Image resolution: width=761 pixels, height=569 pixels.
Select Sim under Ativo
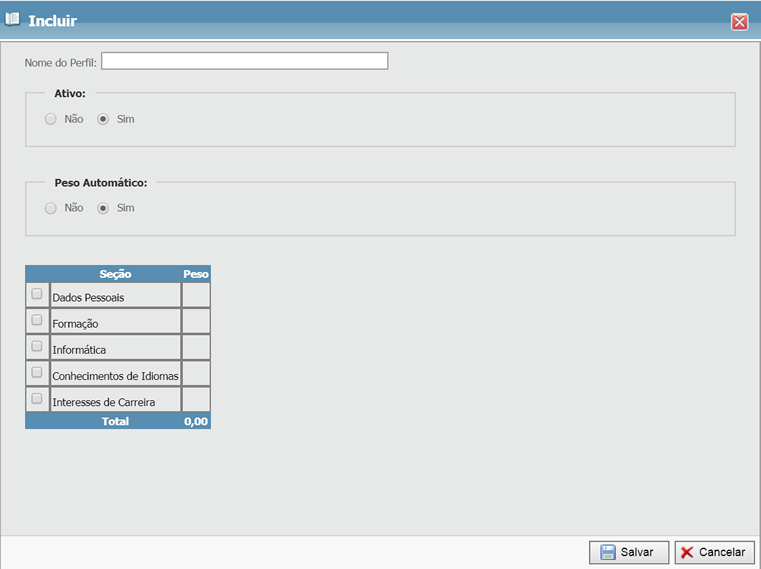pos(103,119)
